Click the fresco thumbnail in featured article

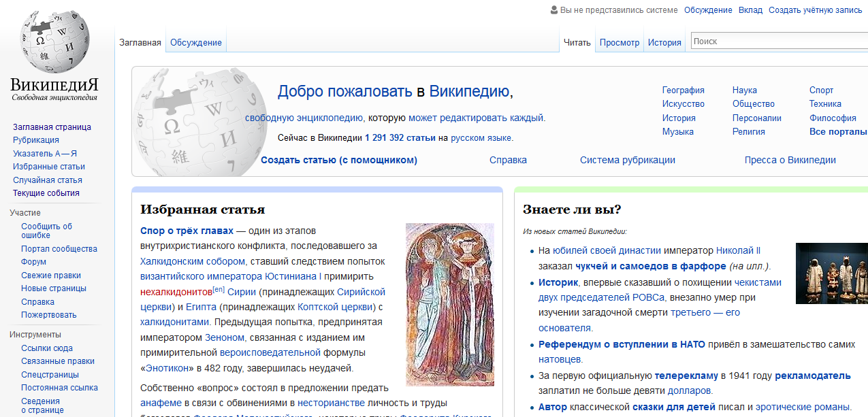tap(450, 305)
